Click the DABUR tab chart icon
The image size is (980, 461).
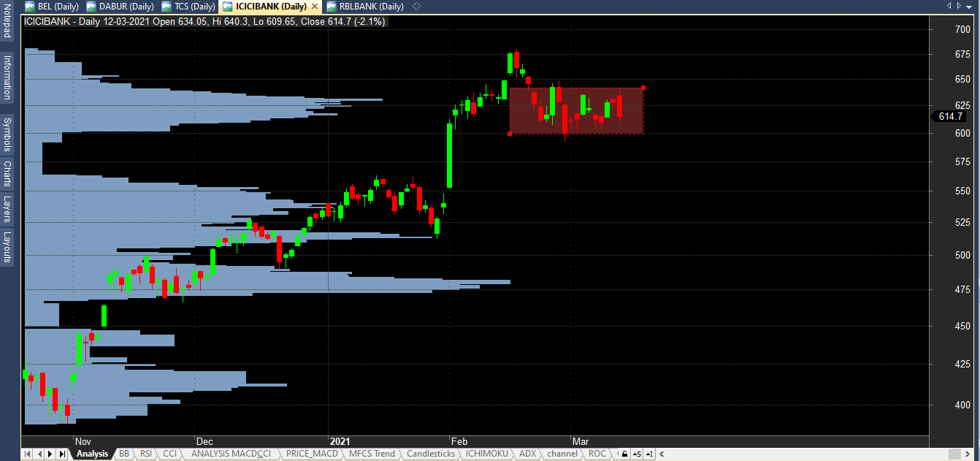(x=92, y=7)
